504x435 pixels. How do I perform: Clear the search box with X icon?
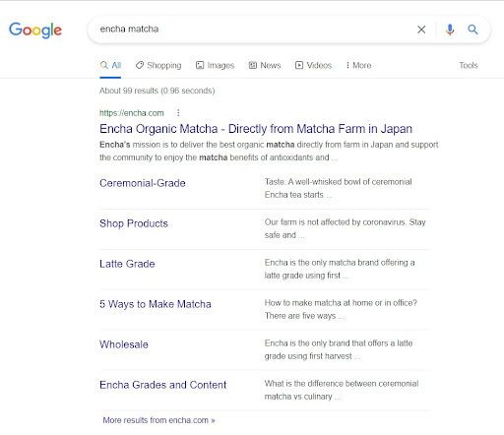pyautogui.click(x=421, y=30)
